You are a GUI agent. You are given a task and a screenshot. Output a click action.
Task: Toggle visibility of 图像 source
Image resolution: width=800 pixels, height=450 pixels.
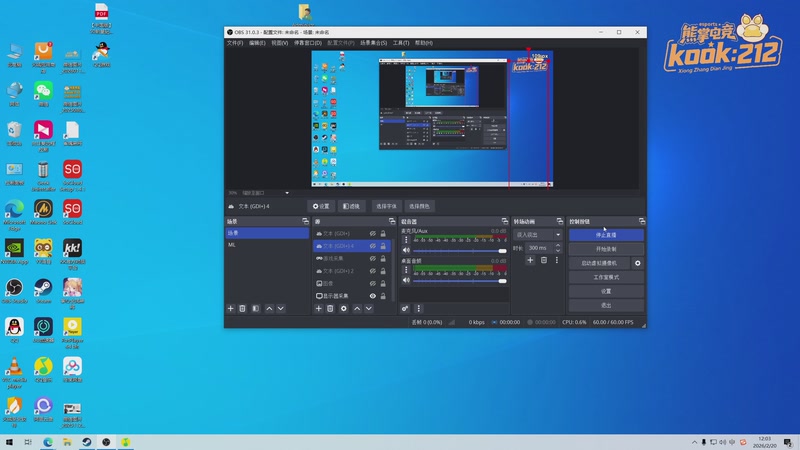tap(373, 283)
